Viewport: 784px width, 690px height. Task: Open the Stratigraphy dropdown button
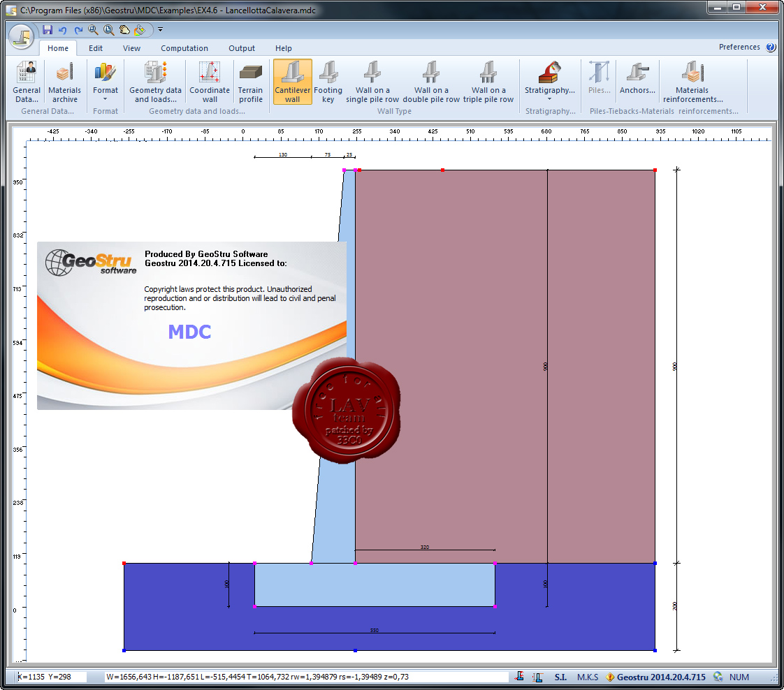[x=549, y=82]
